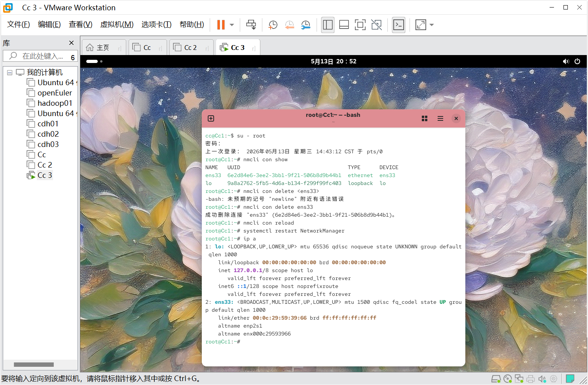Click the 127.0.0.1 loopback address text
The width and height of the screenshot is (588, 385).
[x=248, y=271]
